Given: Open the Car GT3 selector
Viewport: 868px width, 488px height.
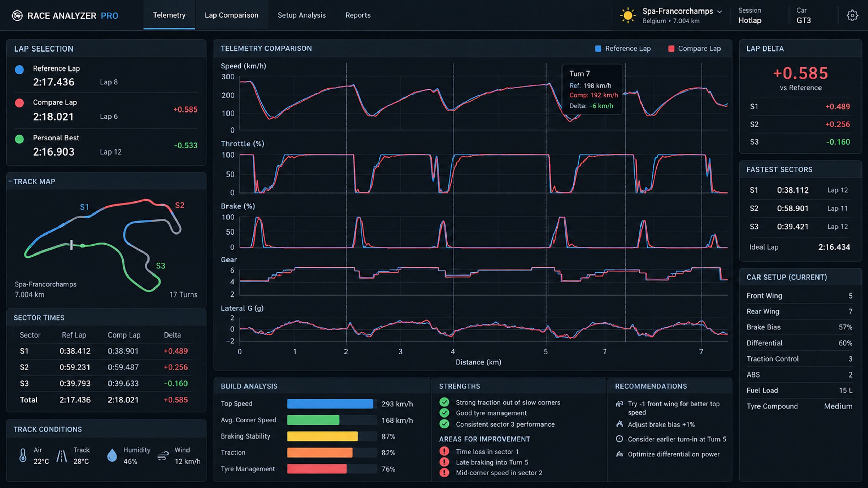Looking at the screenshot, I should click(804, 16).
